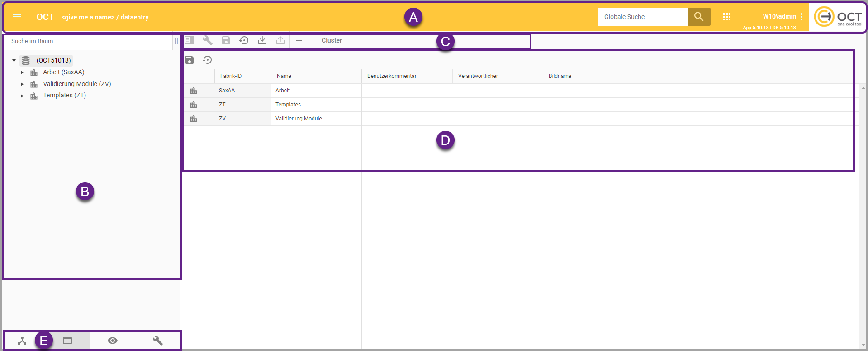Click into the Globale Suche field
The width and height of the screenshot is (868, 351).
pos(642,17)
